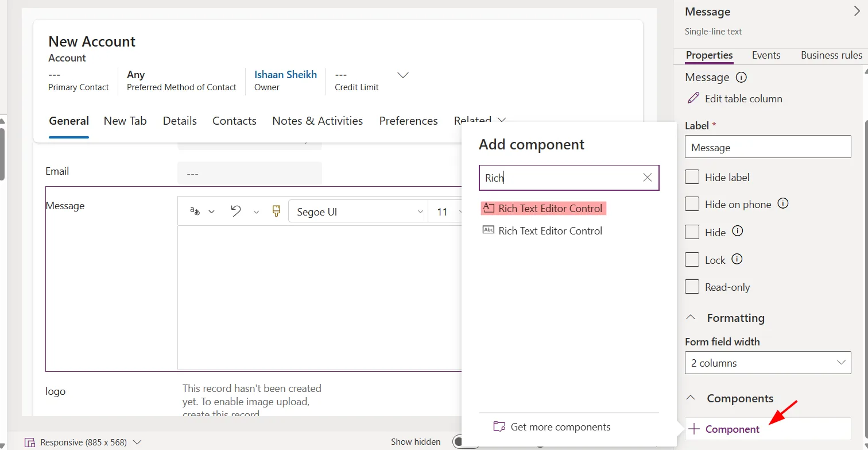The image size is (868, 450).
Task: Click the pencil Edit table column icon
Action: click(x=693, y=98)
